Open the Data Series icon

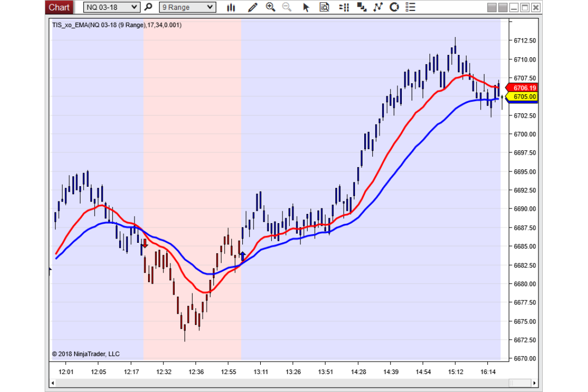tap(362, 7)
